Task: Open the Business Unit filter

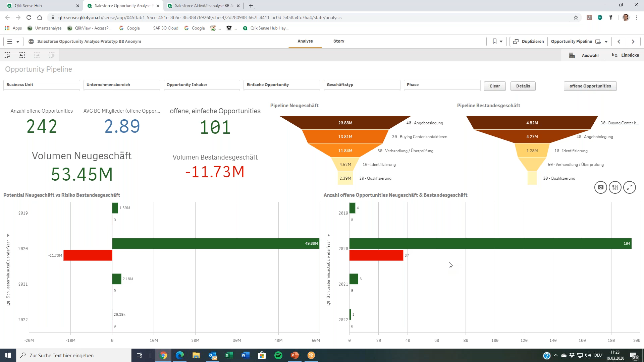Action: click(42, 85)
